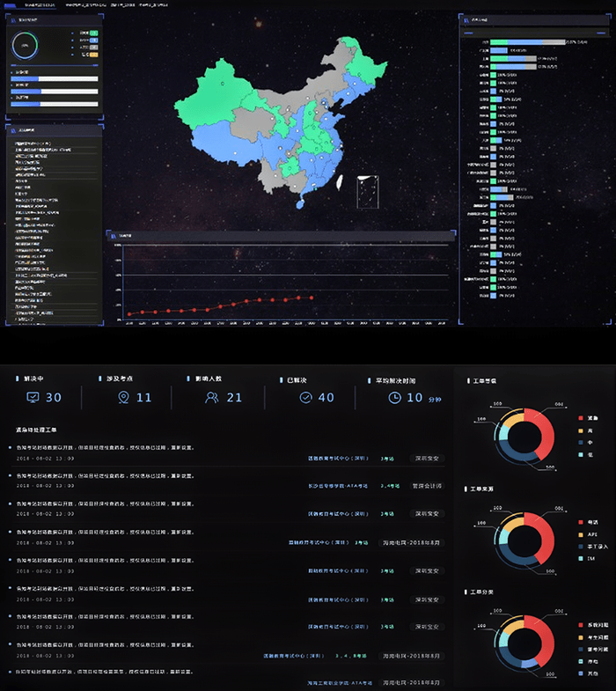Click the 管理会计师 tag button

(x=427, y=485)
